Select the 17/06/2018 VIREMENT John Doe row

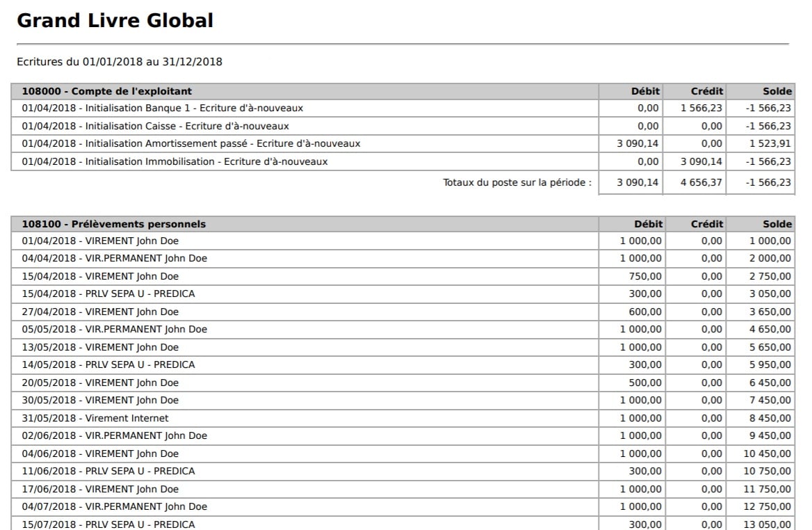coord(100,490)
